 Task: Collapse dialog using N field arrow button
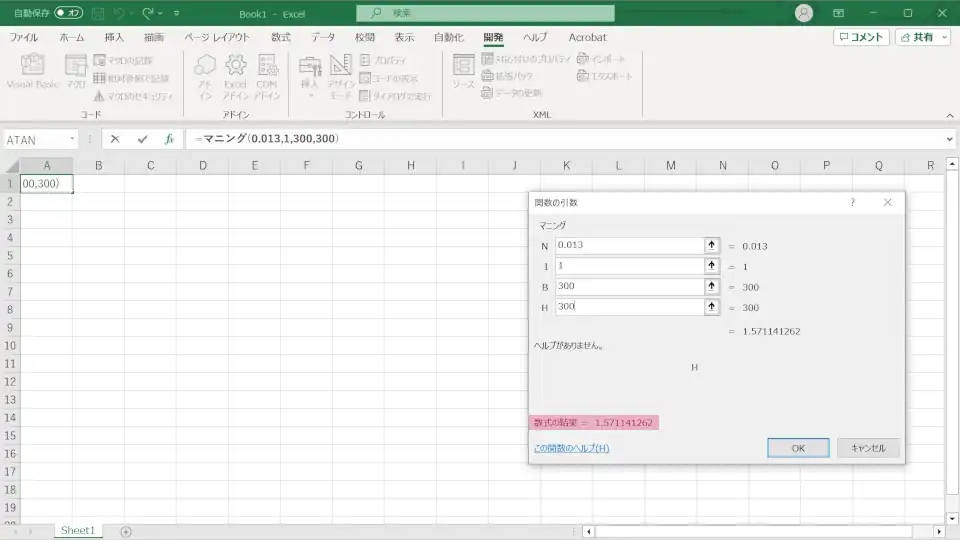click(x=712, y=246)
